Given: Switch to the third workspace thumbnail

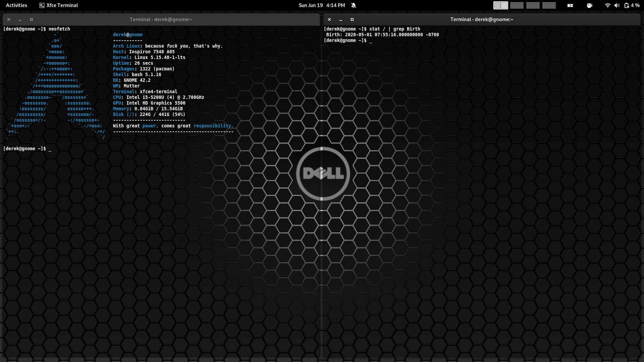Looking at the screenshot, I should pyautogui.click(x=533, y=5).
